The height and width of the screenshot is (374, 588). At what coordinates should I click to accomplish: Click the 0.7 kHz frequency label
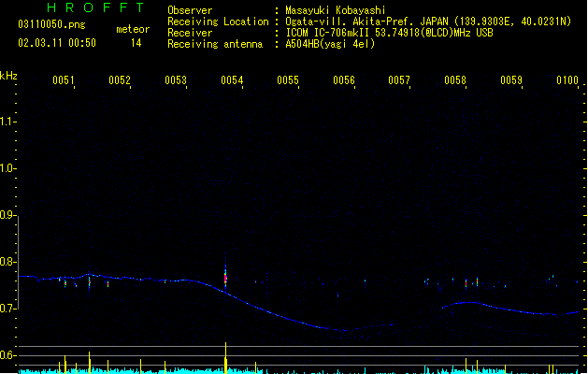coord(7,309)
